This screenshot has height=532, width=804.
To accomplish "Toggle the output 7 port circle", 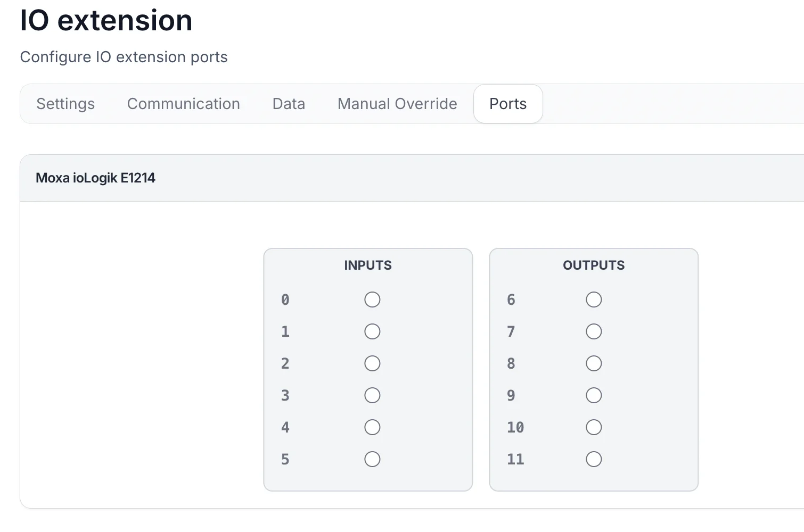I will click(594, 331).
